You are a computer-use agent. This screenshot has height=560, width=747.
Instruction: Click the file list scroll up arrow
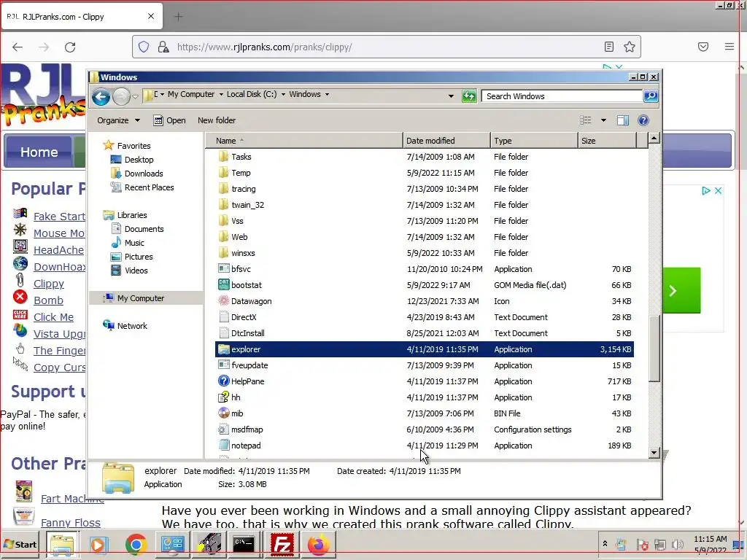[654, 138]
